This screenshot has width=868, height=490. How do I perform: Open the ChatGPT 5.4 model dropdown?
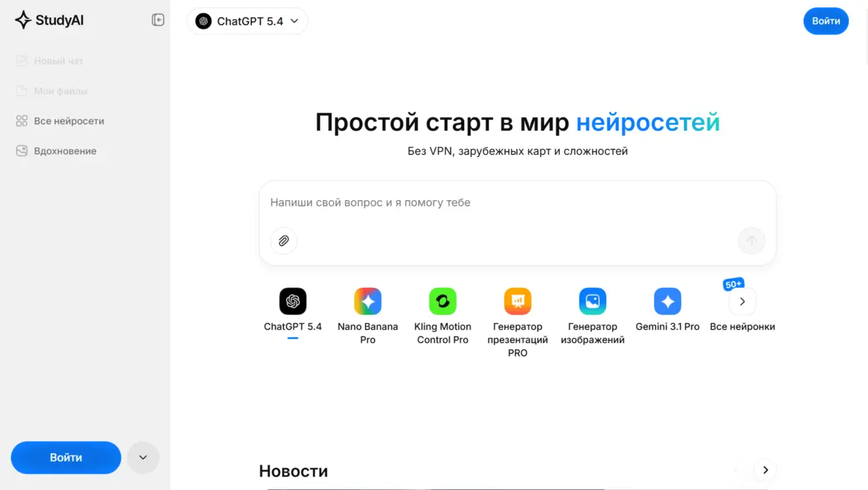point(248,21)
